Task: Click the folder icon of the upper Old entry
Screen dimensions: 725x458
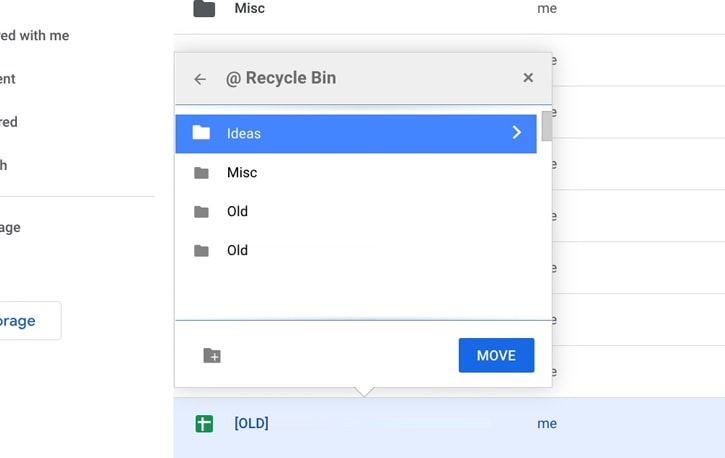Action: coord(201,212)
